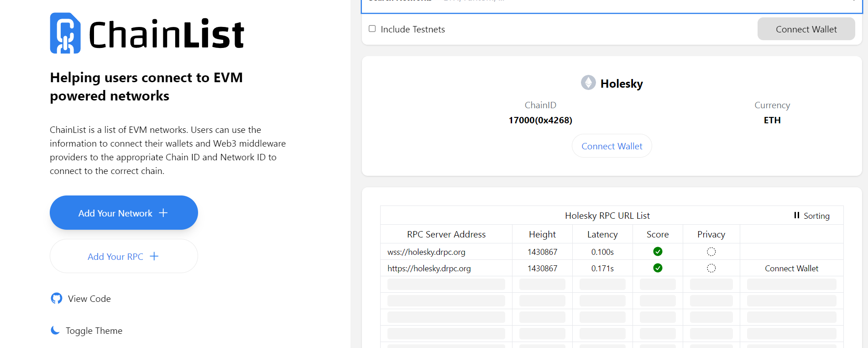This screenshot has width=868, height=348.
Task: Click the dotted privacy circle for wss://holesky.drpc.org
Action: (x=711, y=252)
